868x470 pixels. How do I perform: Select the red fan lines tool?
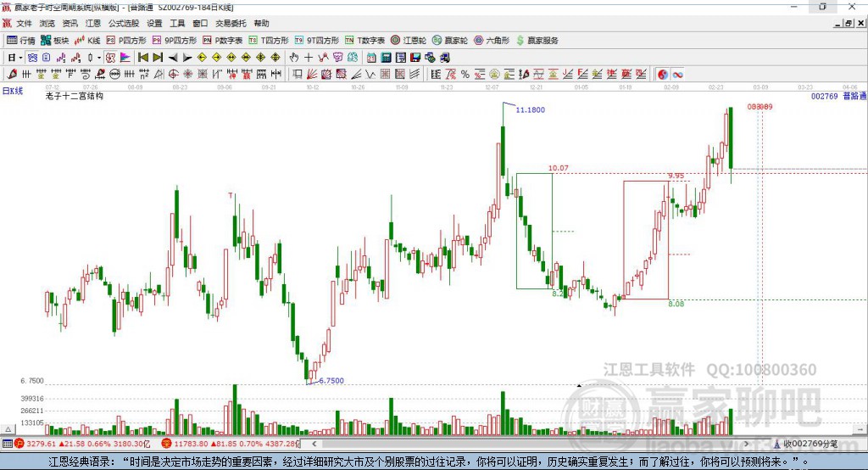[x=312, y=75]
